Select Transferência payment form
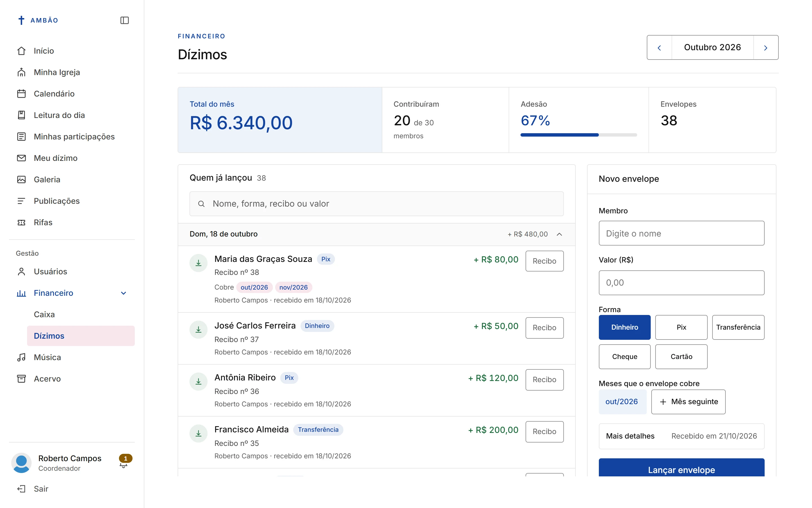Viewport: 812px width, 508px height. (738, 327)
